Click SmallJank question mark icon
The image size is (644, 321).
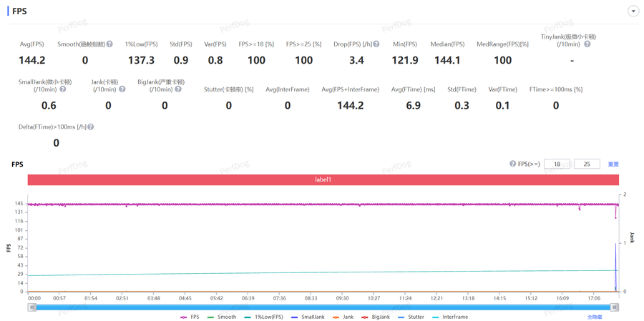pos(63,89)
